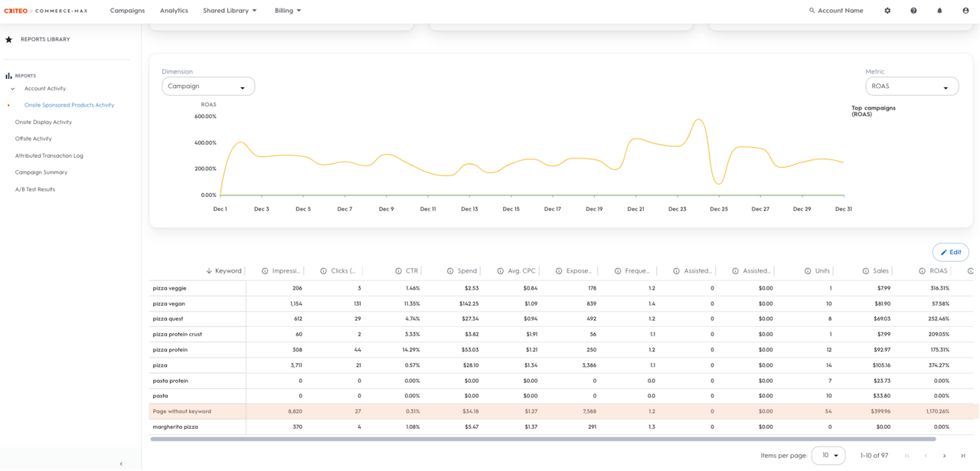Jump to the last results page
The width and height of the screenshot is (980, 471).
point(963,456)
